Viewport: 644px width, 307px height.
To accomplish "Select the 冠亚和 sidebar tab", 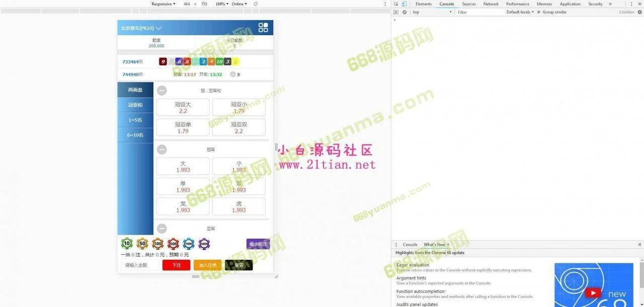I will [135, 105].
